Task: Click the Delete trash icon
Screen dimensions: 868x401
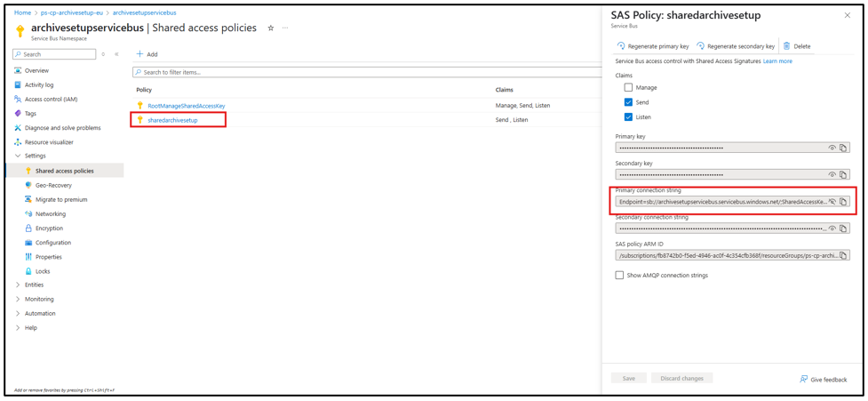Action: point(786,46)
